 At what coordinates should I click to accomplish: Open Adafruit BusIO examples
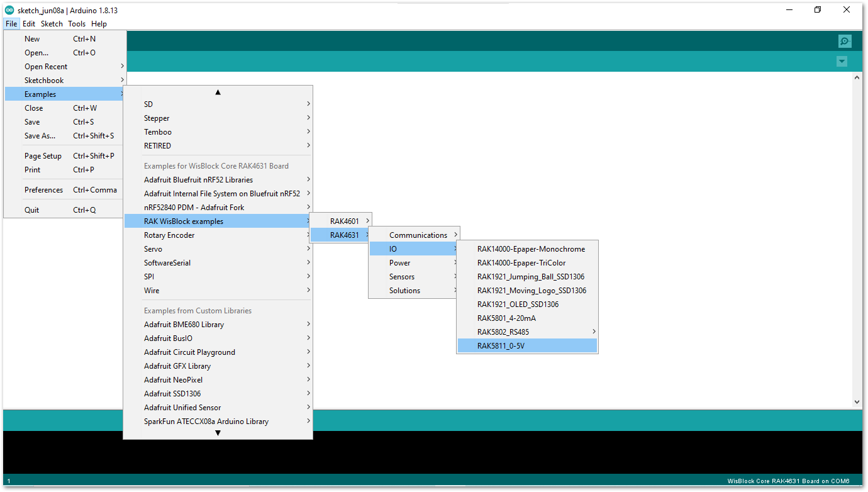pyautogui.click(x=218, y=338)
